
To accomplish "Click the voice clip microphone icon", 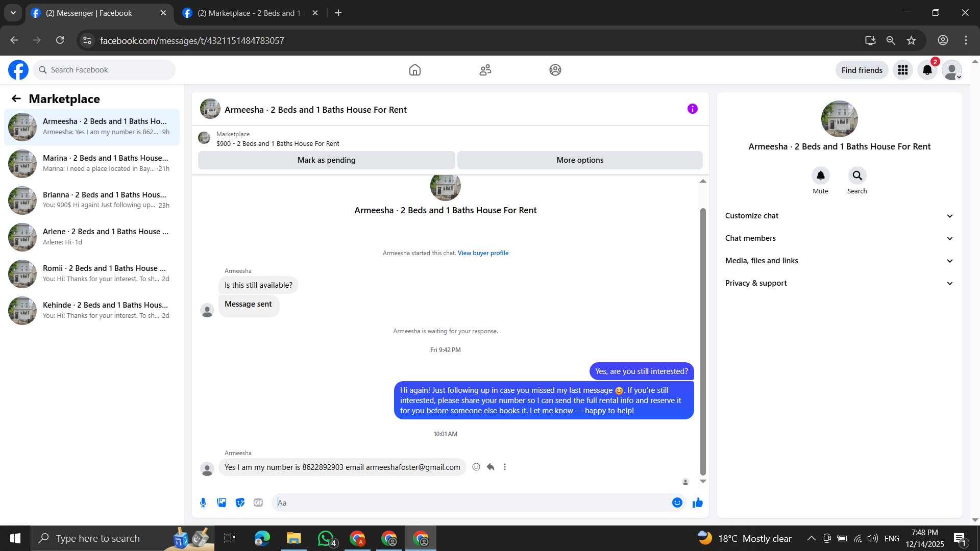I will pyautogui.click(x=203, y=503).
